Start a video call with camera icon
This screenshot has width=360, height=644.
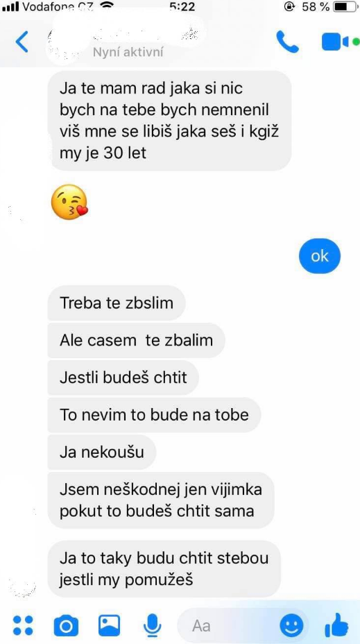pos(335,42)
